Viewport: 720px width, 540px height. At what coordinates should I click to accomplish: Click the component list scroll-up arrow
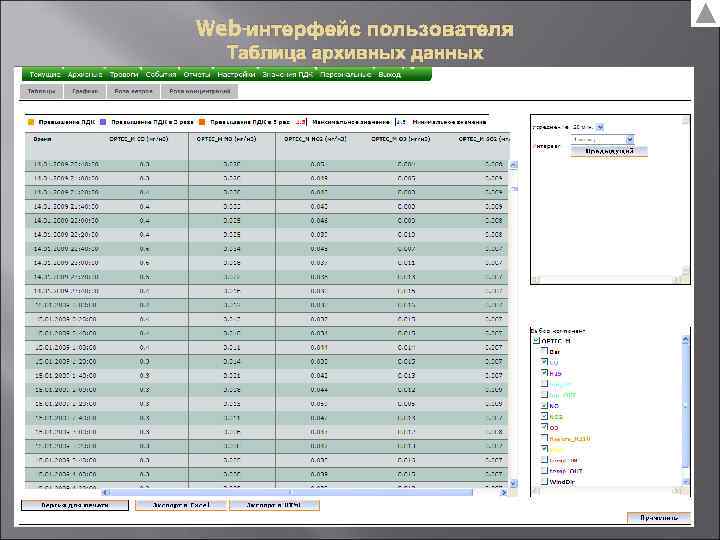point(686,340)
